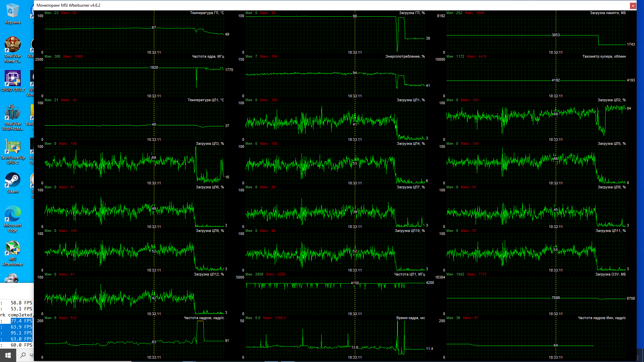Click the frametime (Время кадра) graph
This screenshot has height=362, width=644.
tap(335, 339)
